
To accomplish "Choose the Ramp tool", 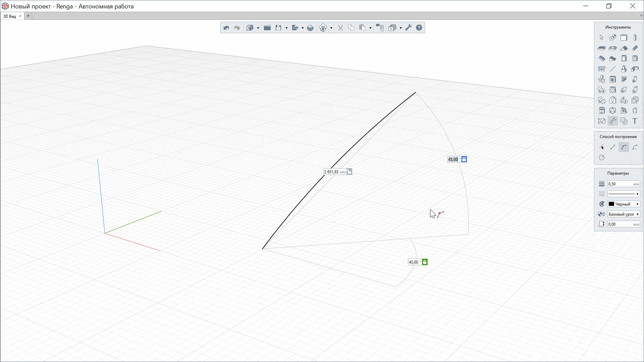I will point(613,58).
